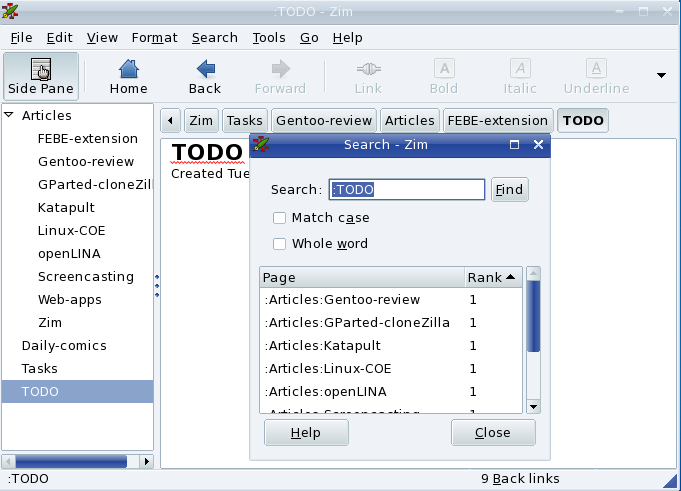This screenshot has width=681, height=491.
Task: Open the Go menu
Action: click(x=309, y=38)
